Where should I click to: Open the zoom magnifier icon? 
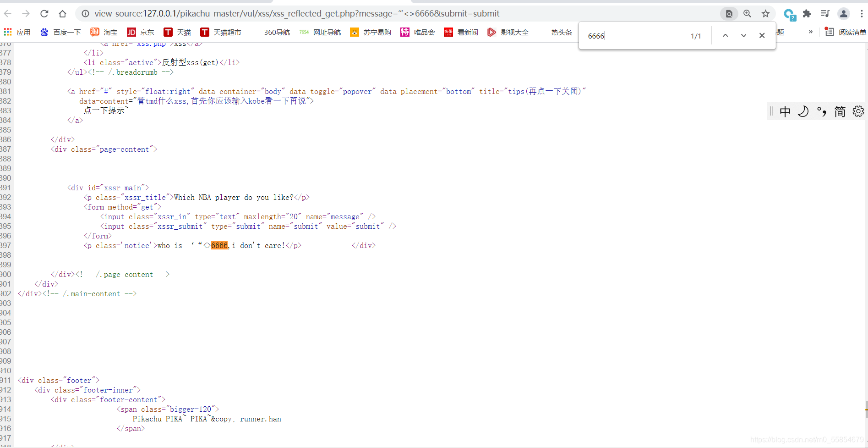747,14
